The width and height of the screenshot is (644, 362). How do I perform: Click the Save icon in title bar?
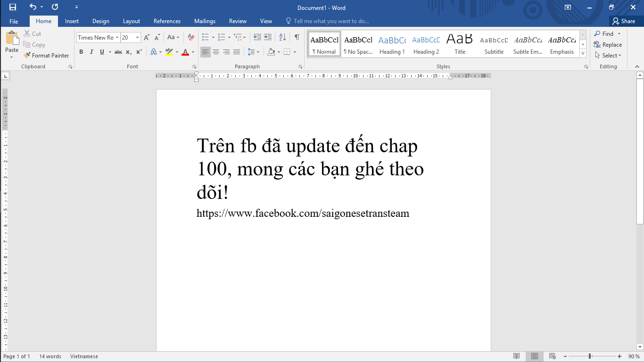[x=13, y=7]
